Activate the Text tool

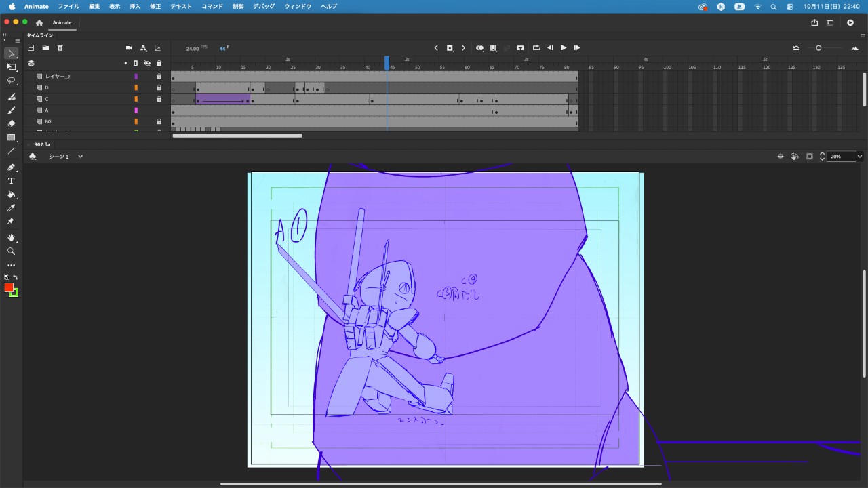(x=12, y=181)
